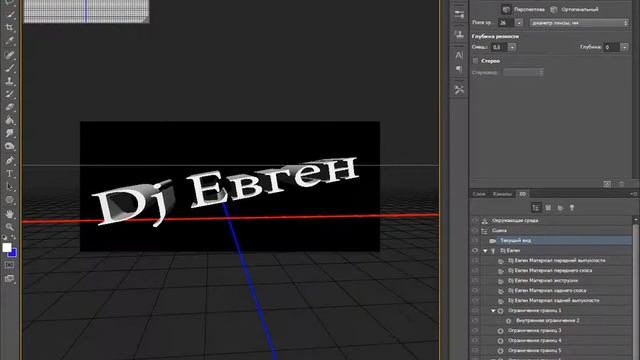640x360 pixels.
Task: Click the Глубина value input
Action: 612,47
